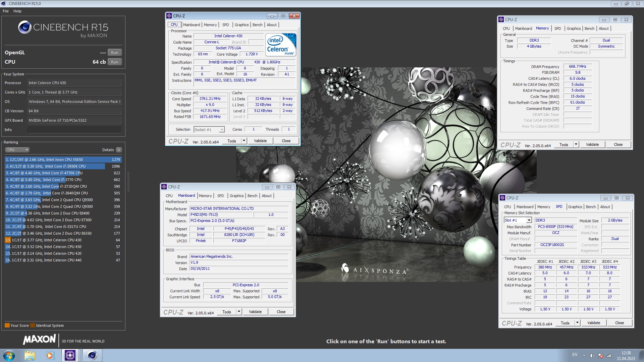The image size is (644, 362).
Task: Click CPU-Z title icon in SPD window
Action: pos(502,198)
